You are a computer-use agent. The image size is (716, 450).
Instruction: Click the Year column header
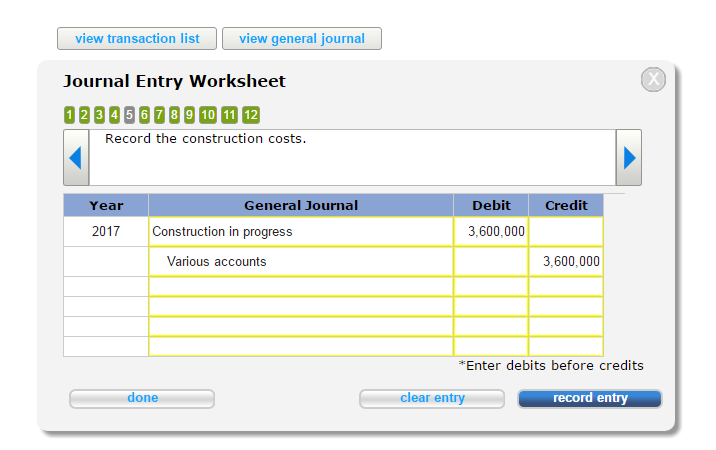tap(106, 205)
